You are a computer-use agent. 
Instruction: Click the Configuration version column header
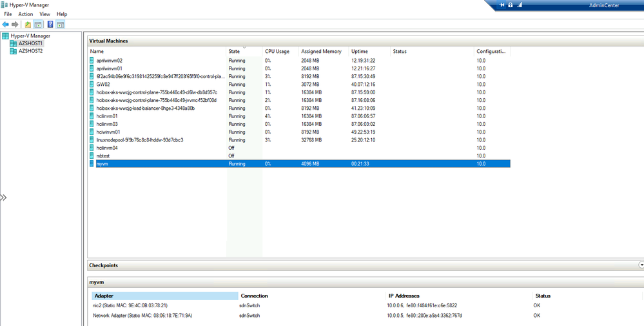coord(492,52)
